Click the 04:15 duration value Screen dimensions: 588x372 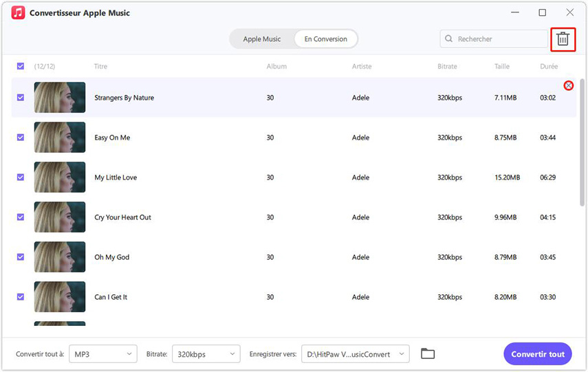point(548,217)
